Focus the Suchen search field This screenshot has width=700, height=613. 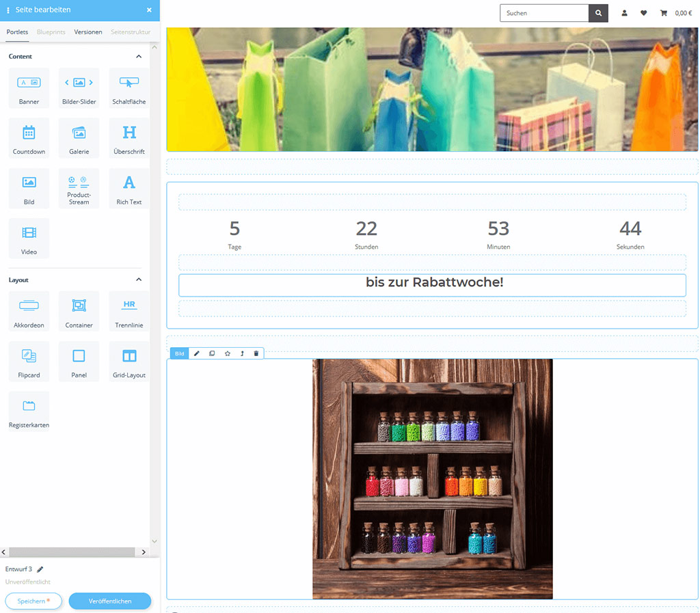tap(544, 14)
